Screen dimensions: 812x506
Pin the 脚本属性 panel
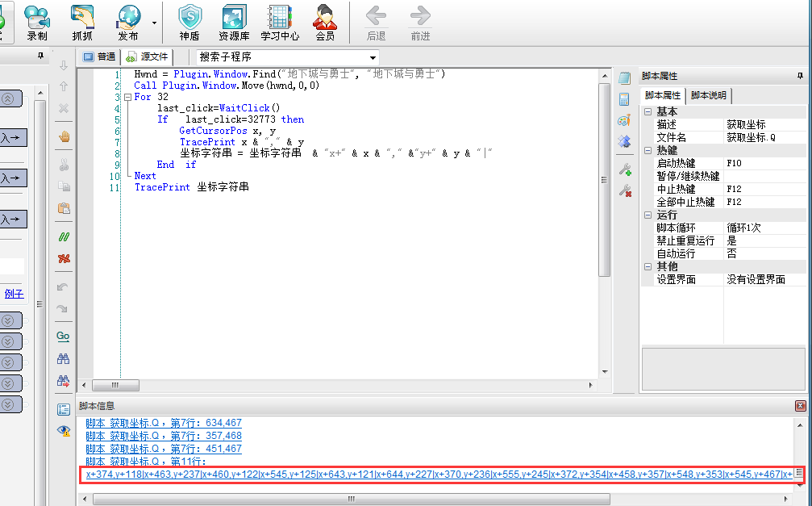(800, 76)
